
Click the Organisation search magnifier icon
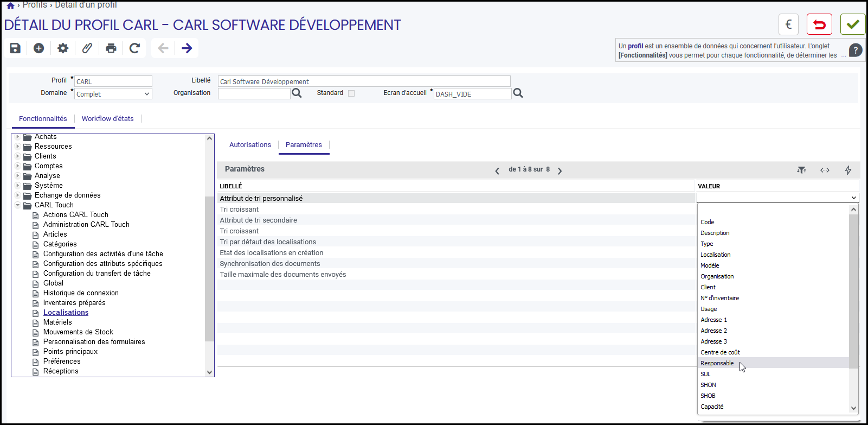coord(297,93)
